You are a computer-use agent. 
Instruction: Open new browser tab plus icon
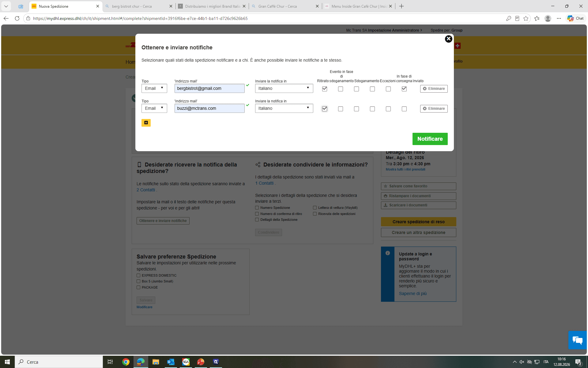pos(401,6)
